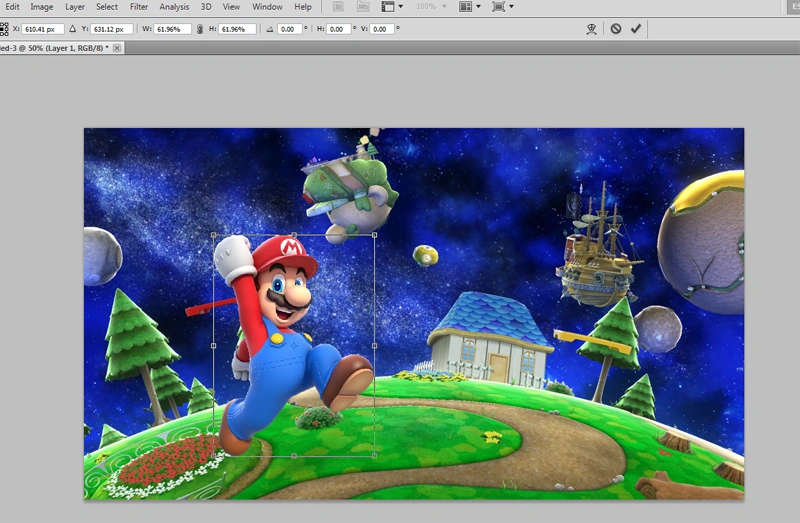Viewport: 800px width, 523px height.
Task: Launch Mini Bridge from the Mb icon
Action: click(x=362, y=7)
